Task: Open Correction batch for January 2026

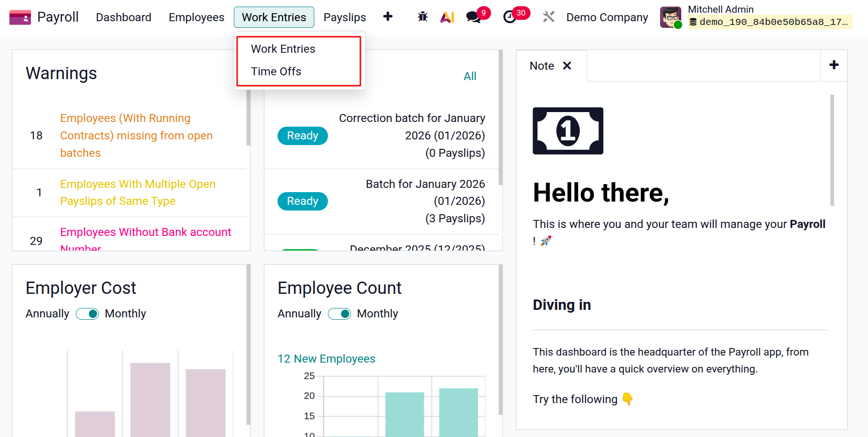Action: (x=412, y=136)
